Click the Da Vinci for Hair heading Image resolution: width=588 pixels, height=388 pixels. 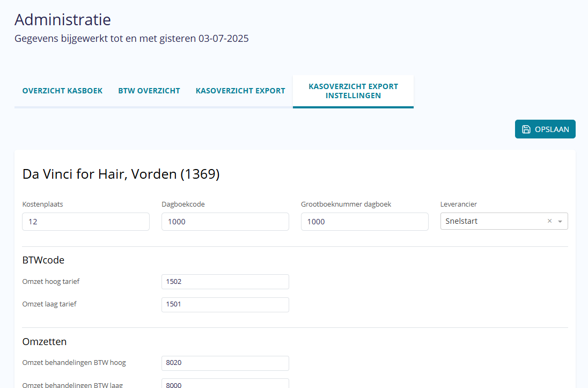point(121,174)
